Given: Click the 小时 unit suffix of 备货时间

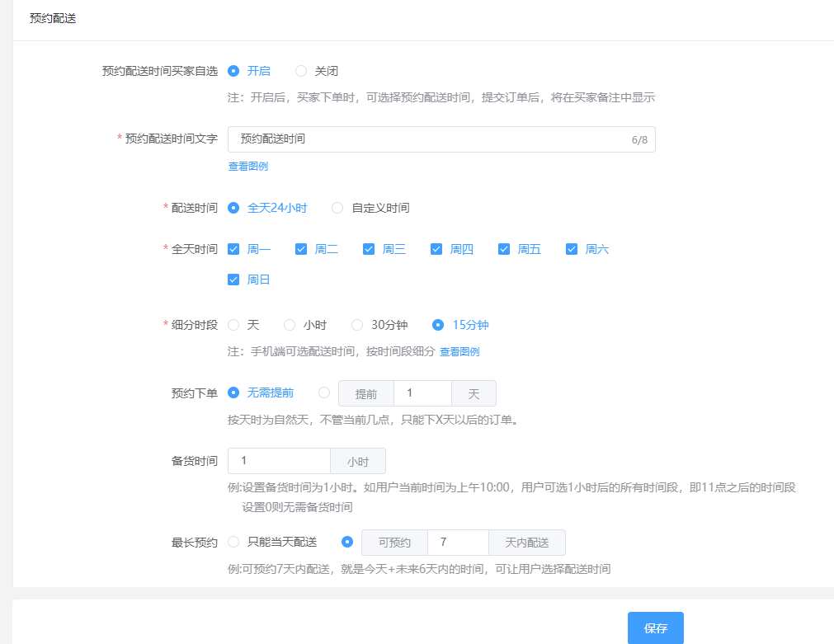Looking at the screenshot, I should (358, 461).
